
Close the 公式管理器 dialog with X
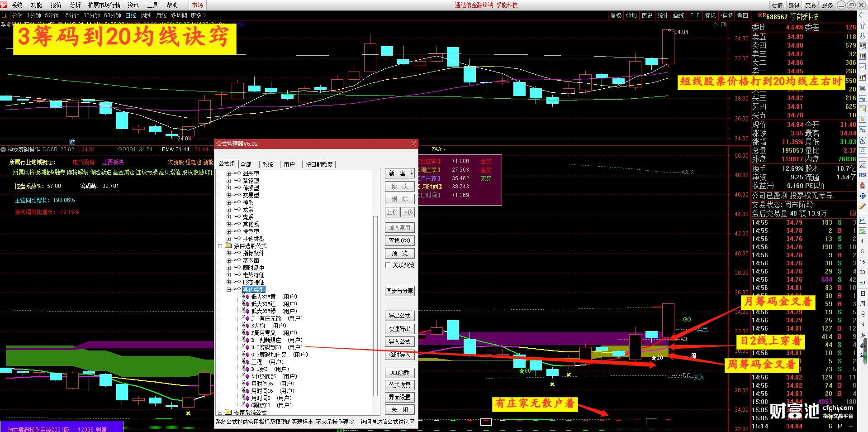413,144
